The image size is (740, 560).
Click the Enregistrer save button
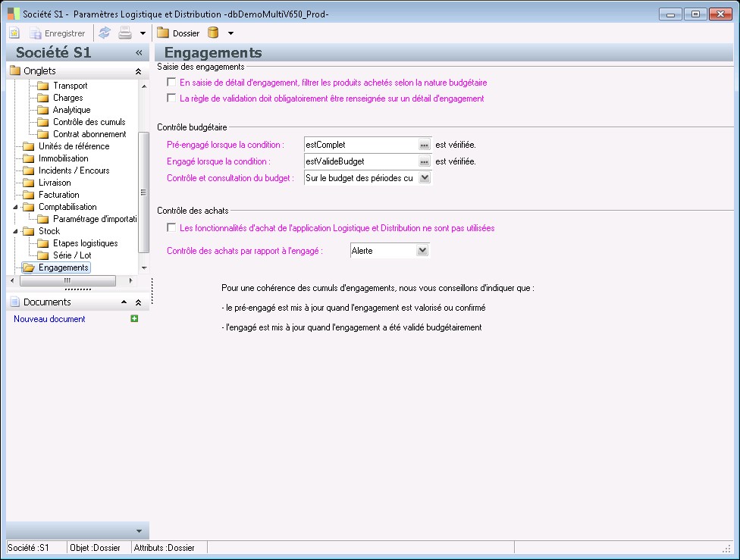point(57,33)
